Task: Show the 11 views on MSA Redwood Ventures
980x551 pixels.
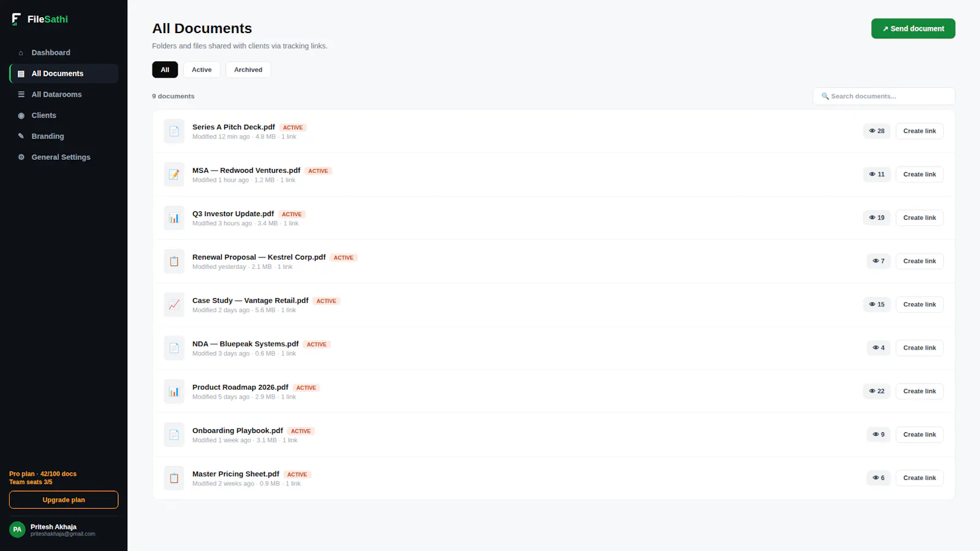Action: [x=876, y=174]
